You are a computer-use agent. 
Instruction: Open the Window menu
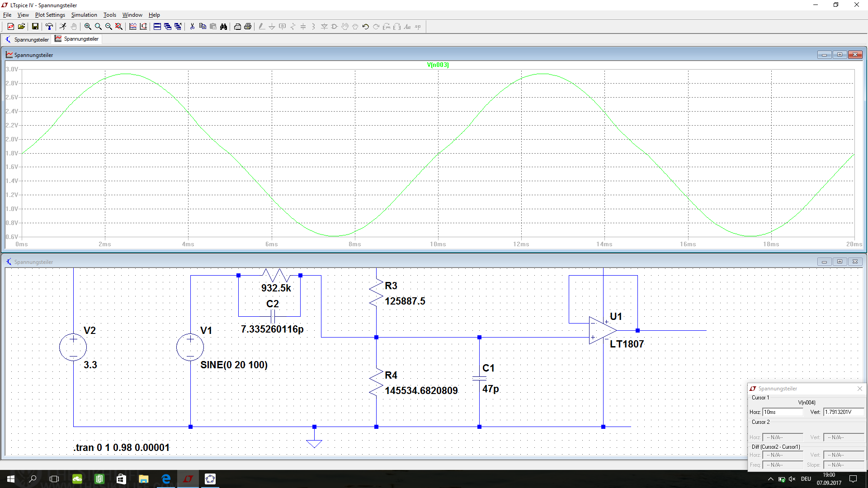click(132, 15)
